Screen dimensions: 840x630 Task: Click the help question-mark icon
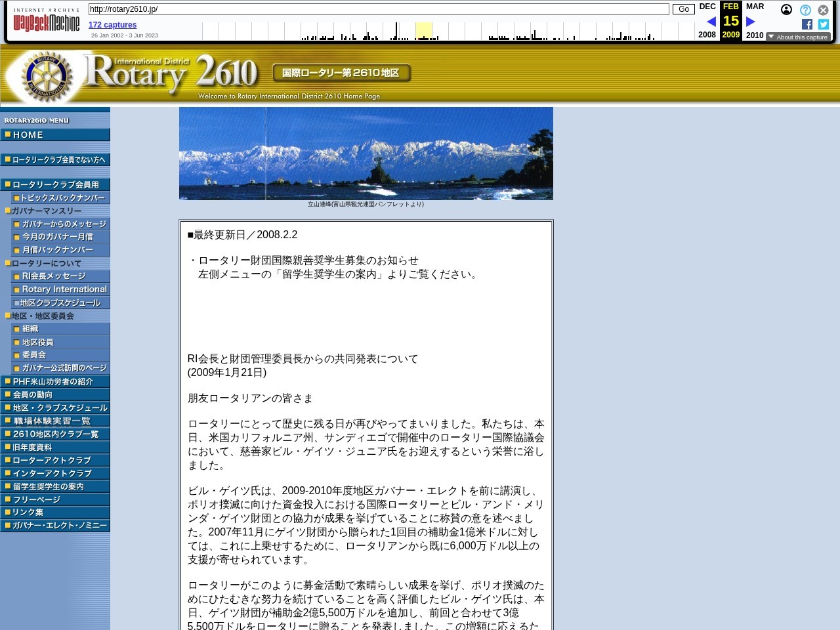[x=805, y=10]
